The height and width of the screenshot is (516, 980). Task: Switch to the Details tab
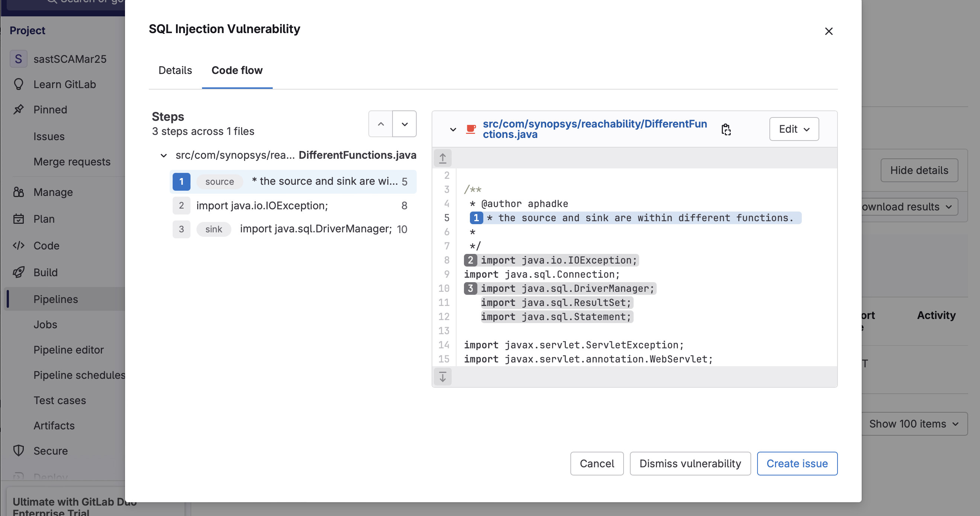point(175,70)
